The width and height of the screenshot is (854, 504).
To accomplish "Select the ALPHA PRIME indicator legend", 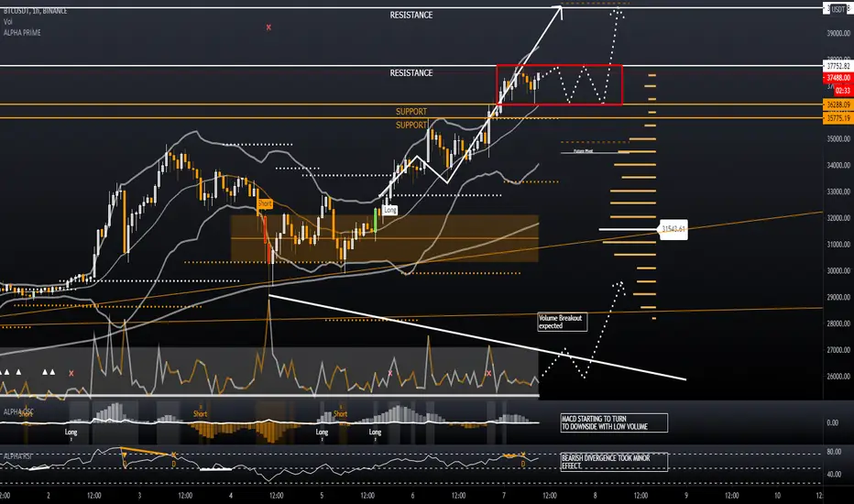I will pyautogui.click(x=22, y=33).
